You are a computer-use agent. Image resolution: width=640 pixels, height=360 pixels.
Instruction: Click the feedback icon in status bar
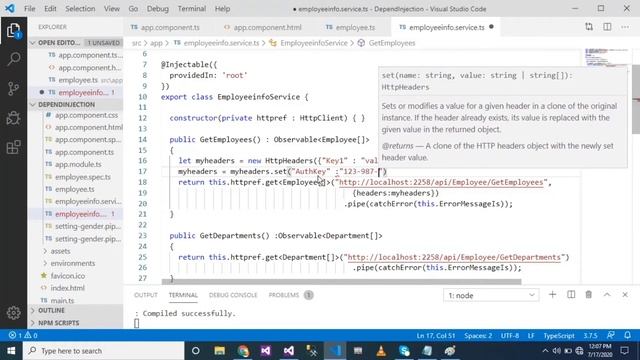[611, 336]
